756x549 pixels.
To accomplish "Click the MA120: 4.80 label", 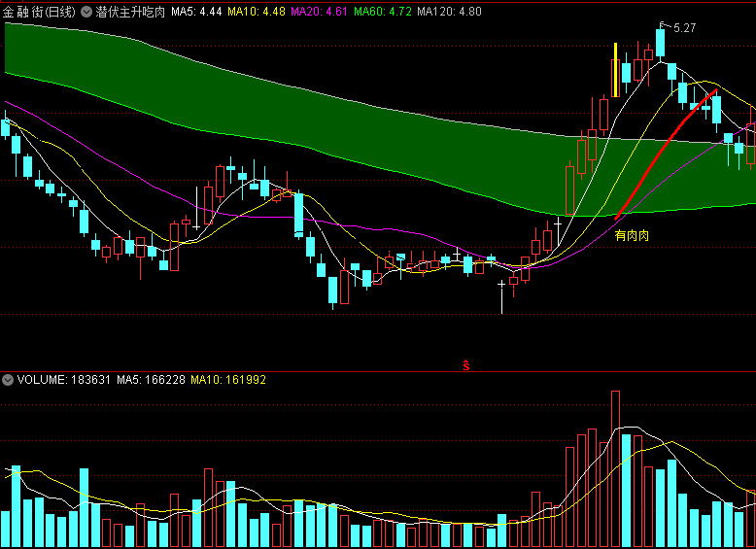I will [449, 12].
